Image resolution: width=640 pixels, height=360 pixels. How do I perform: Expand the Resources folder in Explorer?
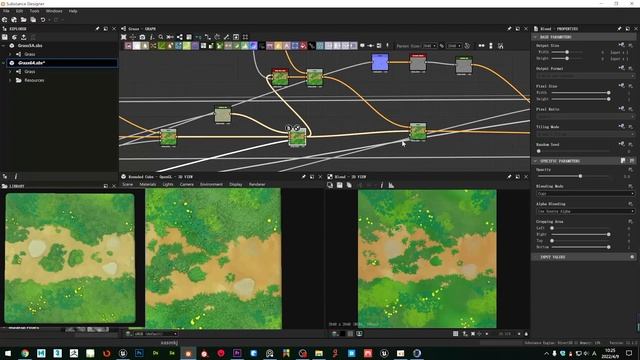[10, 80]
